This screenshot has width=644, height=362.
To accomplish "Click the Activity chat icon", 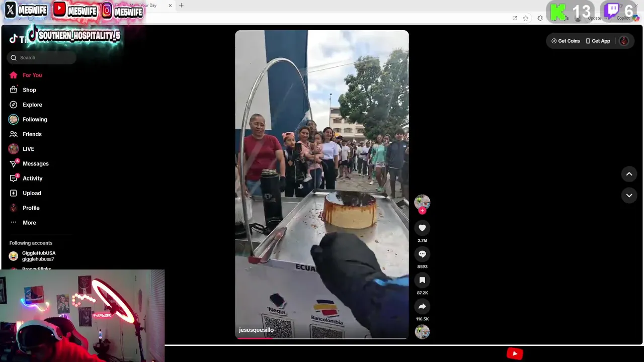I will pos(14,178).
